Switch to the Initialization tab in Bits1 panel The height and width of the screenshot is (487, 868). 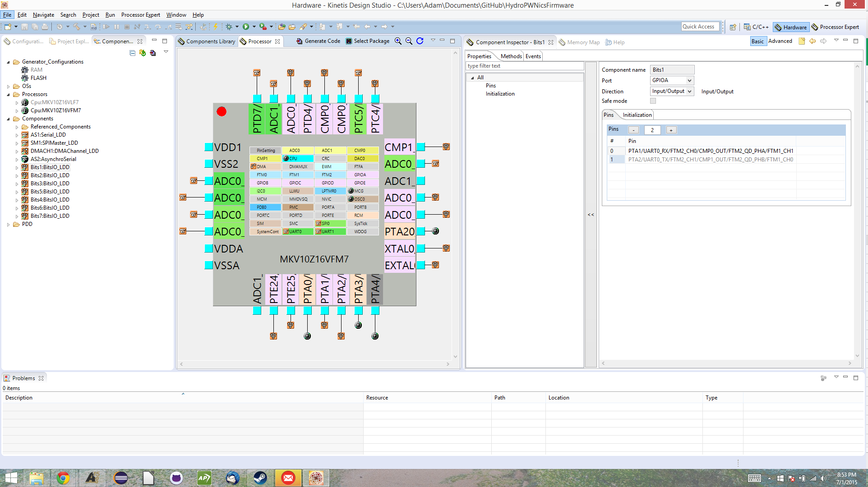pos(637,115)
